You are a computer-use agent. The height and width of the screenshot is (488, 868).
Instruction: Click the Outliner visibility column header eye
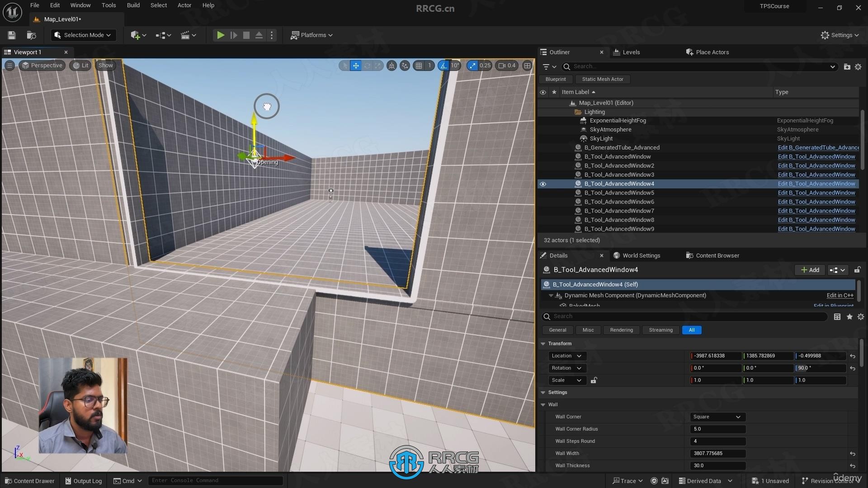(543, 92)
